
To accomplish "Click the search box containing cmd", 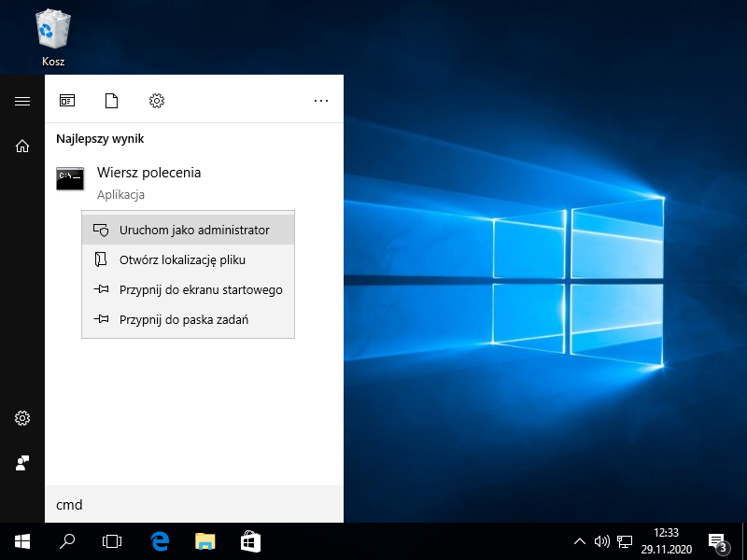I will point(194,505).
